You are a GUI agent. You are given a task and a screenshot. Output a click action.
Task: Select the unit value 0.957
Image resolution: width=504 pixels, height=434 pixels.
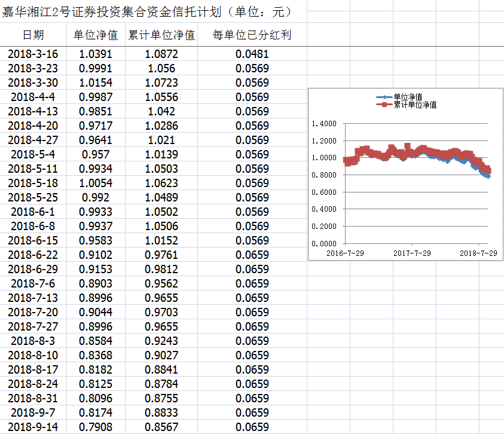click(96, 154)
